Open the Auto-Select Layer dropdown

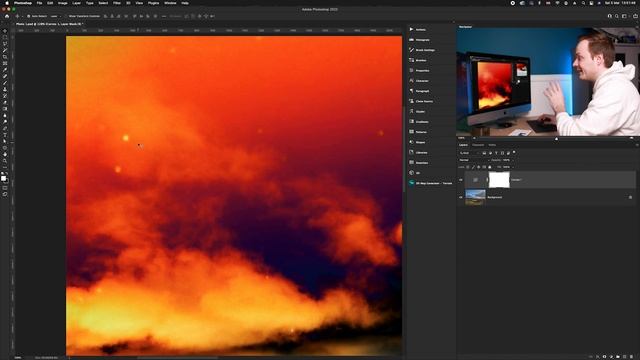(x=55, y=16)
